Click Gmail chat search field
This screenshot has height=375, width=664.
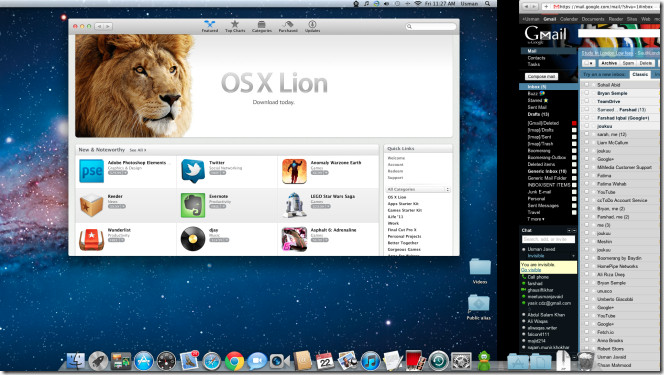coord(548,240)
